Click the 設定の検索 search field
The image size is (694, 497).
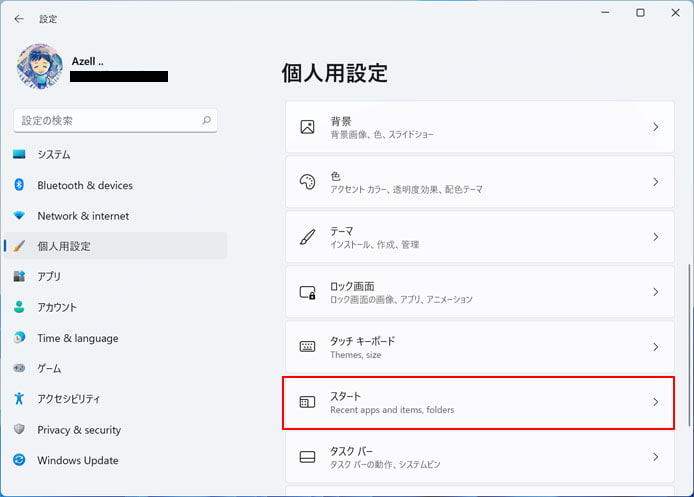click(x=116, y=120)
